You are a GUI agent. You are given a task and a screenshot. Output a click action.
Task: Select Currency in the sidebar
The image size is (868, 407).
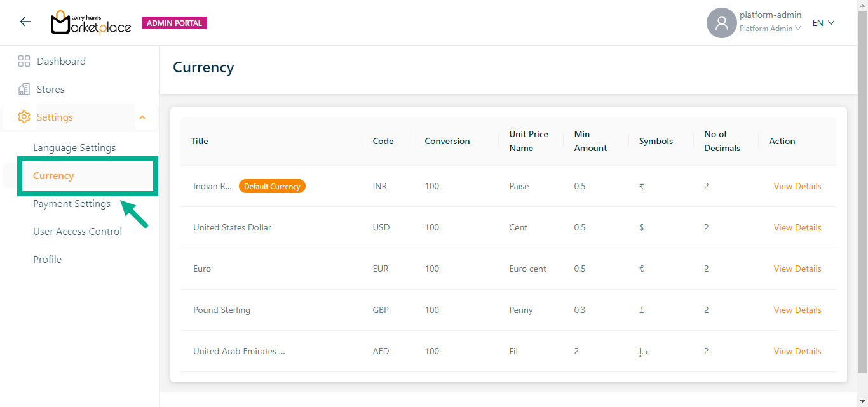[53, 176]
